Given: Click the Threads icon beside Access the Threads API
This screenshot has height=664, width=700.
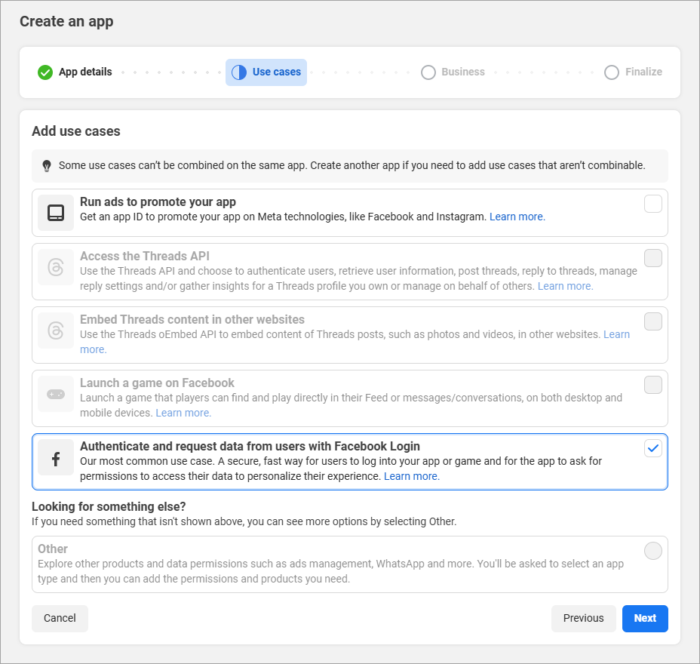Looking at the screenshot, I should tap(56, 267).
